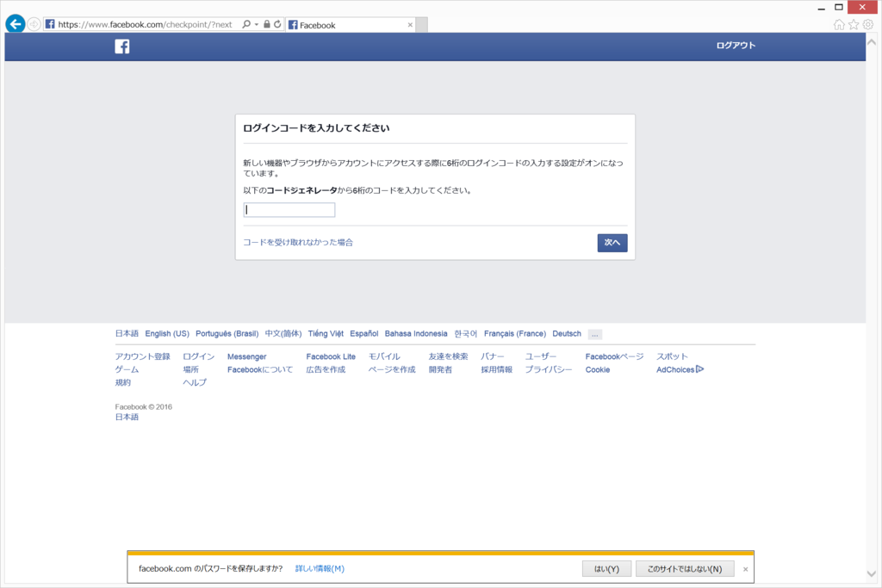Click the page scrollbar down arrow

click(872, 574)
